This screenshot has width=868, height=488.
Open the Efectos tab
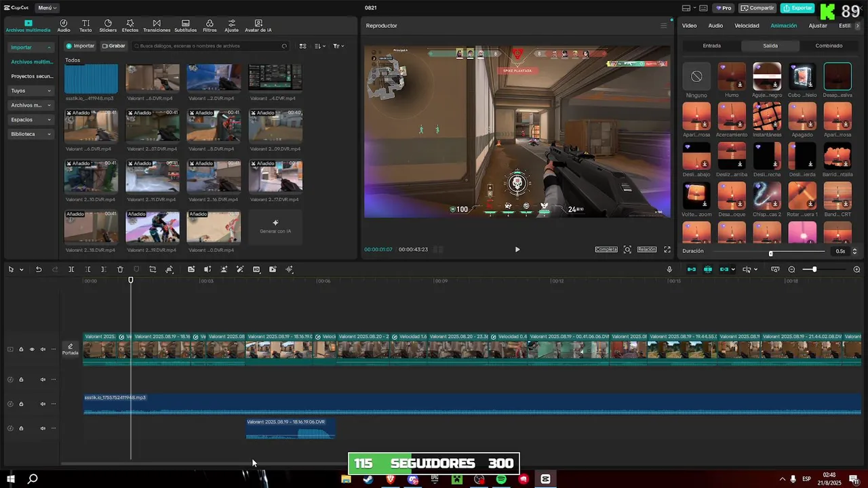click(x=130, y=26)
